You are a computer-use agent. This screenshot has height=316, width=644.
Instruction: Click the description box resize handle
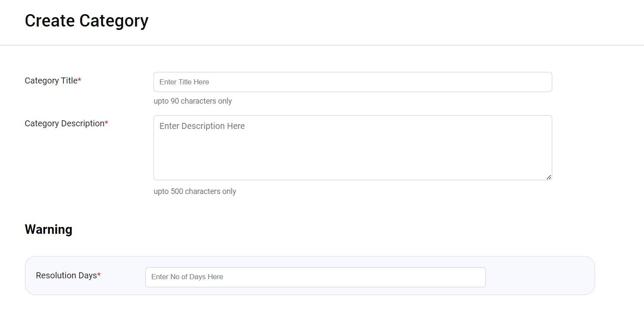click(x=548, y=177)
